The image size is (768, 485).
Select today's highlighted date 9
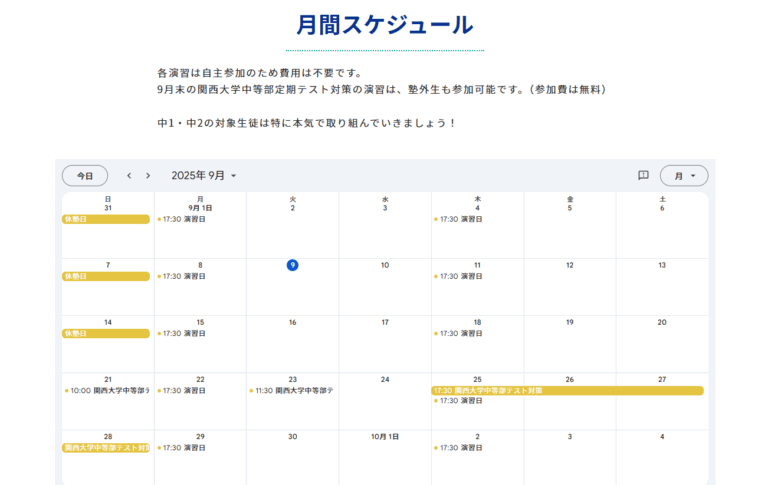pos(292,265)
